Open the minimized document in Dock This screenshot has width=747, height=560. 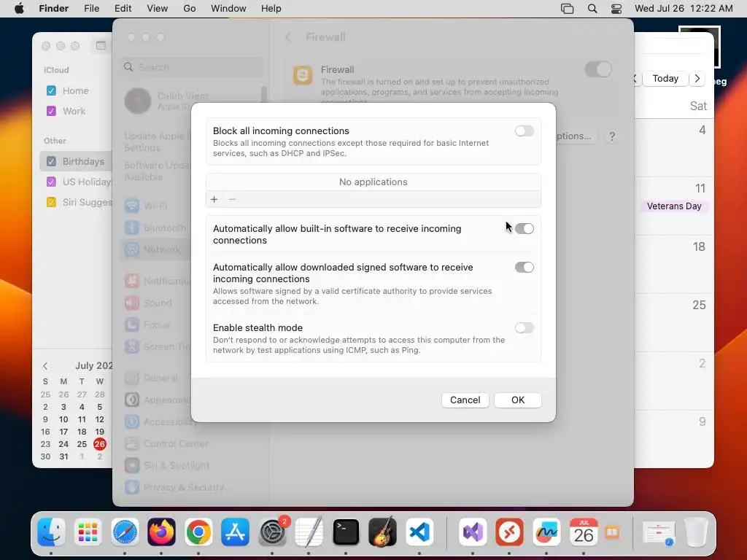pyautogui.click(x=659, y=533)
